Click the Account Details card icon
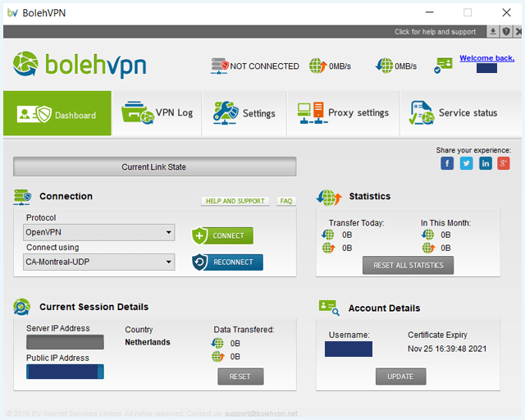 329,308
